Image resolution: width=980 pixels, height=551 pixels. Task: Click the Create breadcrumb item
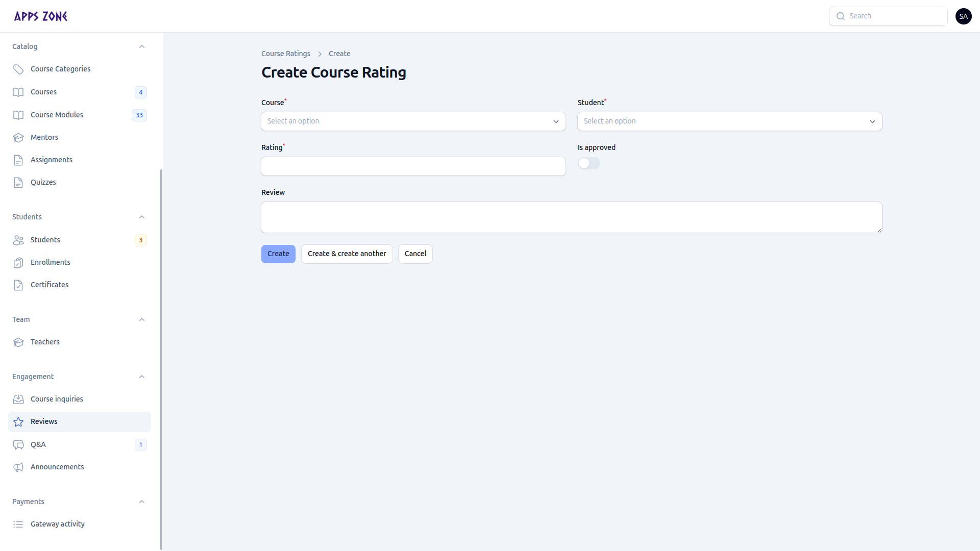339,54
